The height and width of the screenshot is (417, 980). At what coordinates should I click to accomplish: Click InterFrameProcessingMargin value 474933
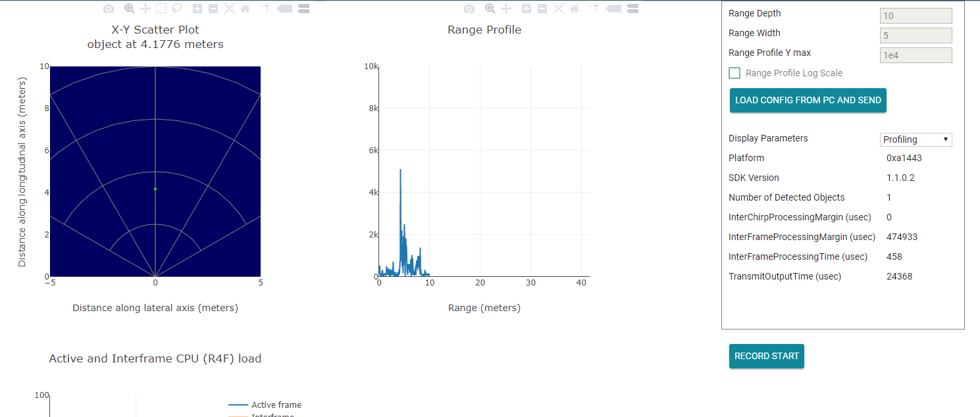pyautogui.click(x=902, y=237)
